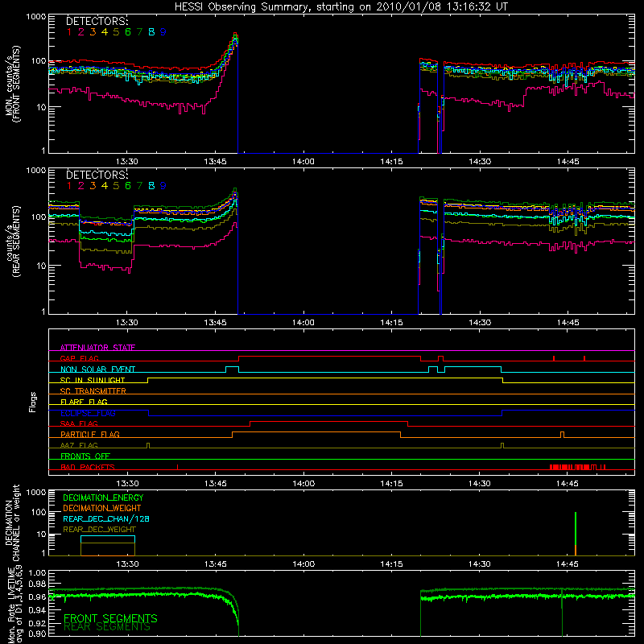Click the 1000 y-axis value of rear segments plot
The width and height of the screenshot is (644, 644).
pos(35,171)
